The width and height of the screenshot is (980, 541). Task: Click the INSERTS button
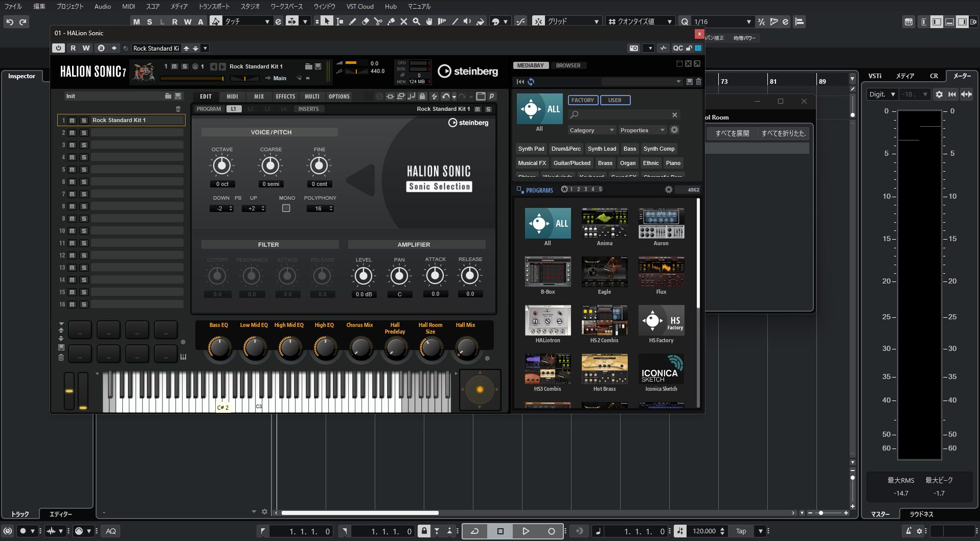coord(308,109)
